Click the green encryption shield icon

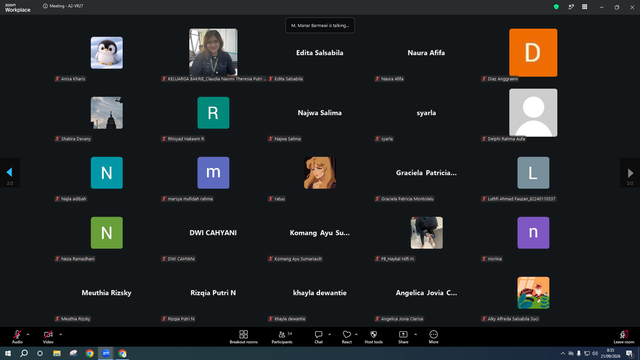(x=556, y=7)
